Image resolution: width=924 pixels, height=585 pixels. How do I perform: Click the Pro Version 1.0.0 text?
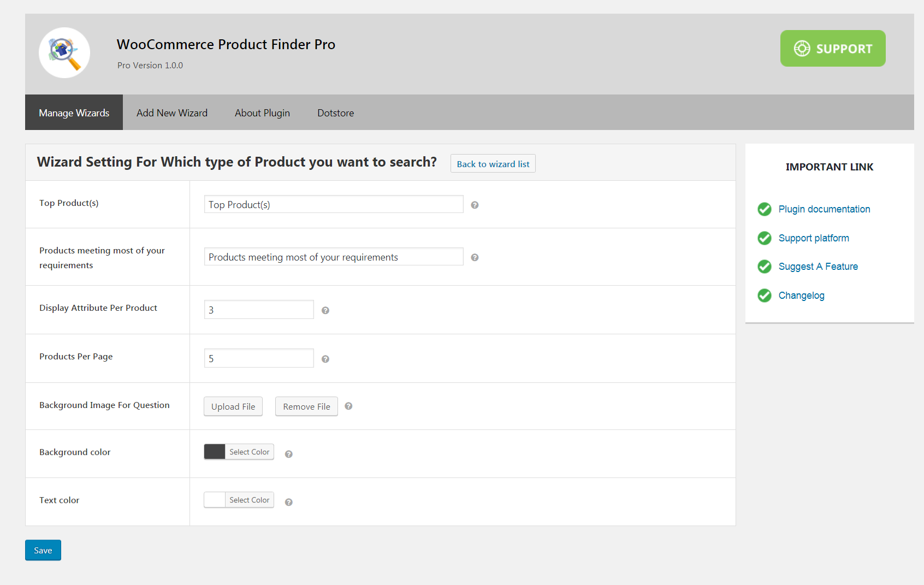click(x=150, y=66)
